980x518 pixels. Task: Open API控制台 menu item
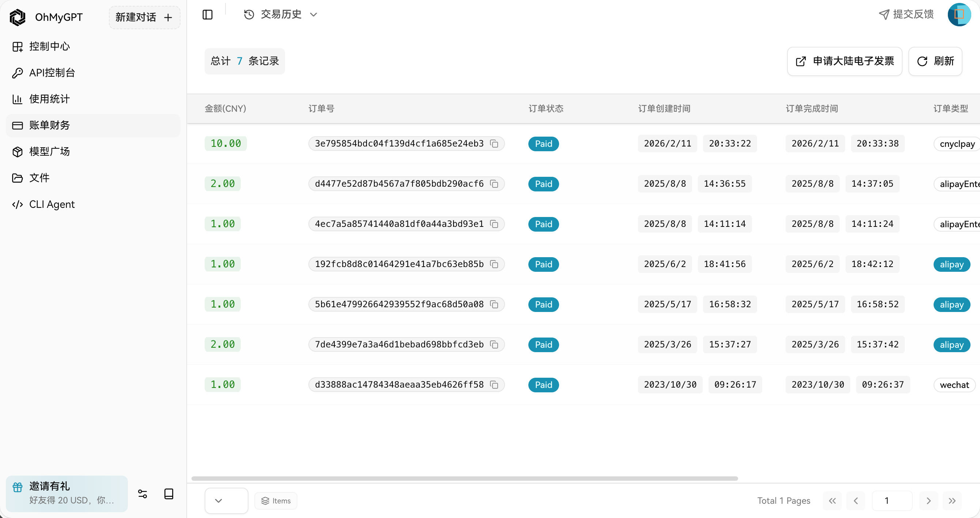tap(52, 73)
